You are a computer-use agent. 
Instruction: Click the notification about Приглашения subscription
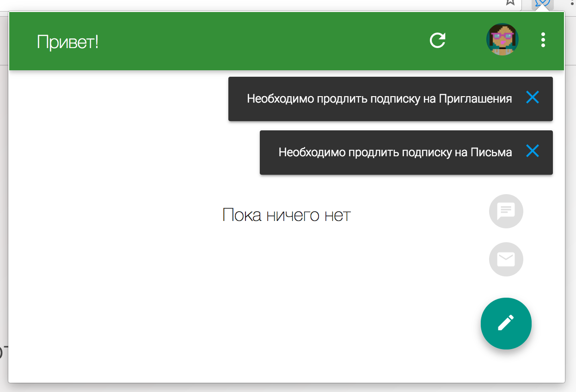click(x=379, y=98)
